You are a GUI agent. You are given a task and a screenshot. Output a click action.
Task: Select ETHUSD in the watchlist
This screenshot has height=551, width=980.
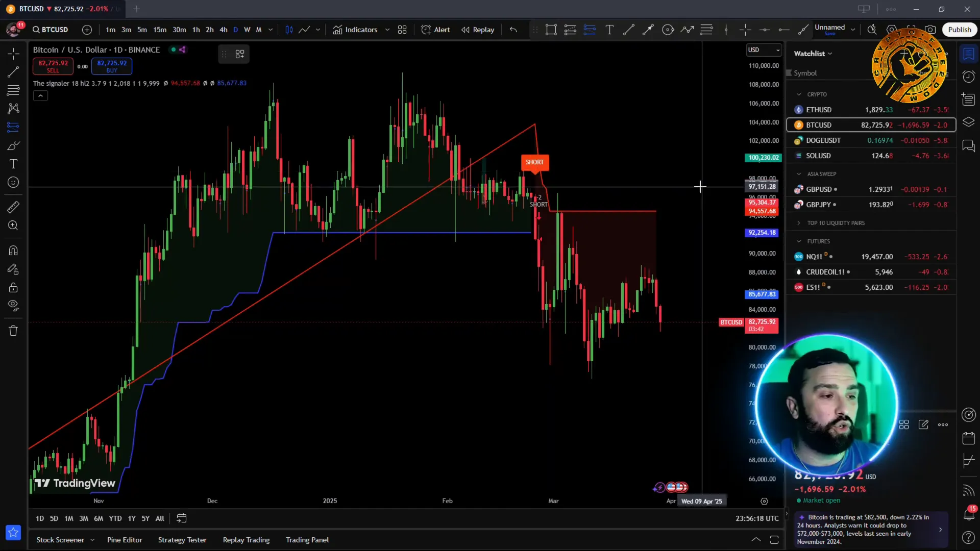[871, 110]
